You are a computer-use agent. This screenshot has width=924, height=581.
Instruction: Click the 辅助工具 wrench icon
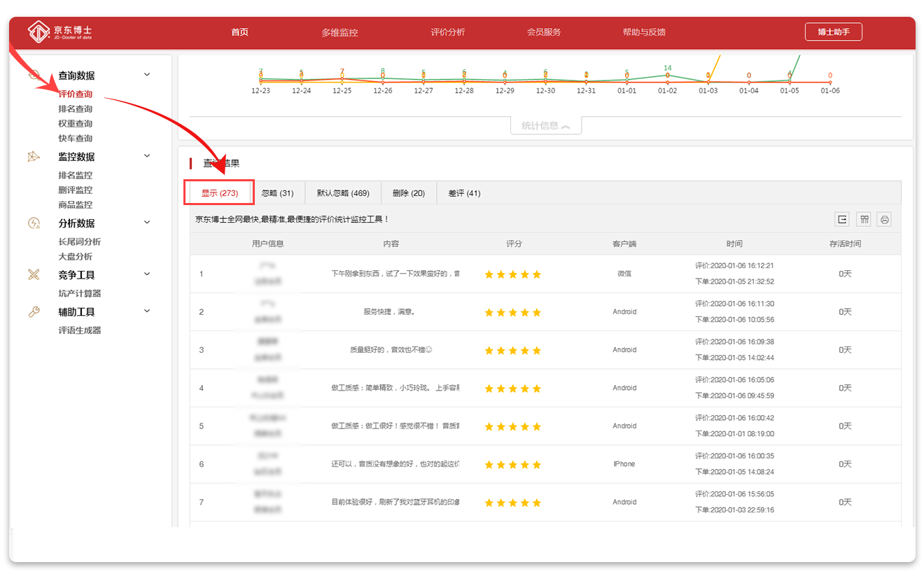pyautogui.click(x=34, y=312)
